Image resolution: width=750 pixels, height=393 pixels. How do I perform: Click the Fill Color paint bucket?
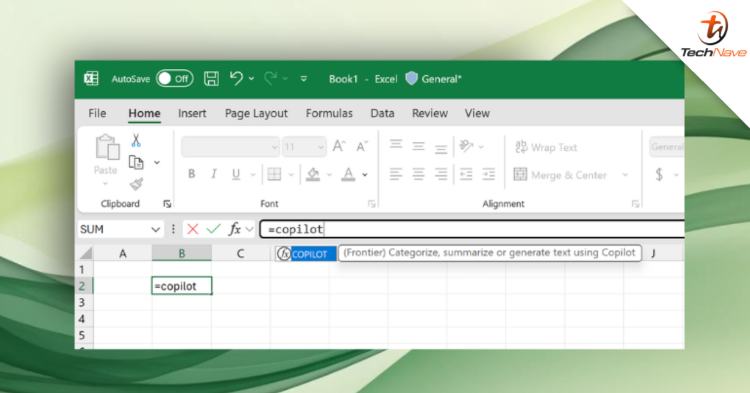[x=313, y=175]
